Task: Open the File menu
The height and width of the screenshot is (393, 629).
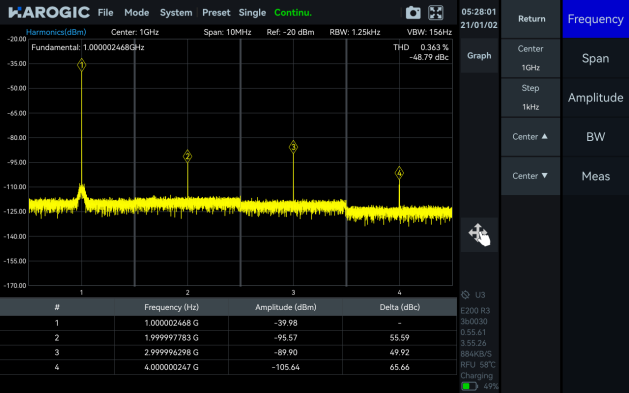Action: (106, 13)
